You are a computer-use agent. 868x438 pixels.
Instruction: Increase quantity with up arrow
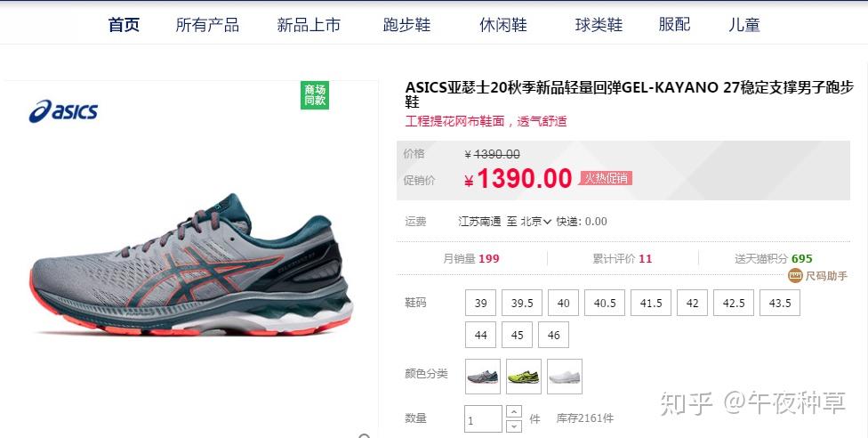[514, 412]
